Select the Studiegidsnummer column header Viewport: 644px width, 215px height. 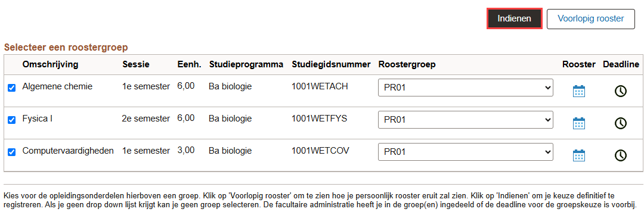tap(332, 65)
